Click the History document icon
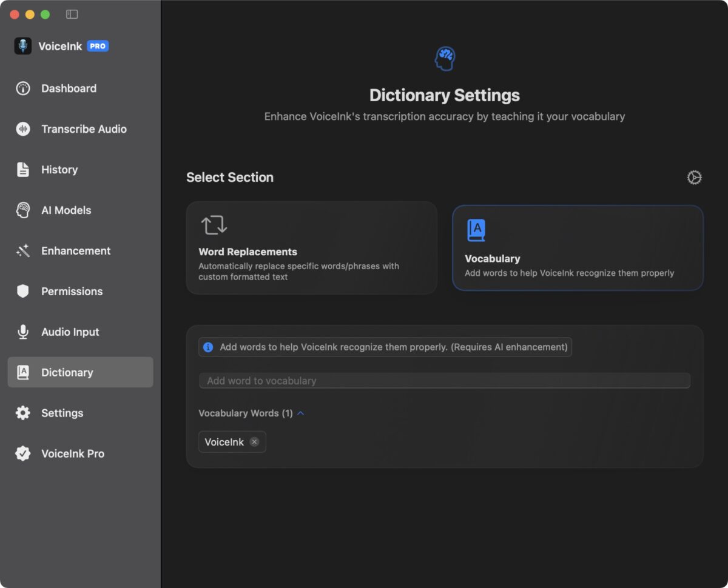Screen dimensions: 728x588 pyautogui.click(x=23, y=170)
